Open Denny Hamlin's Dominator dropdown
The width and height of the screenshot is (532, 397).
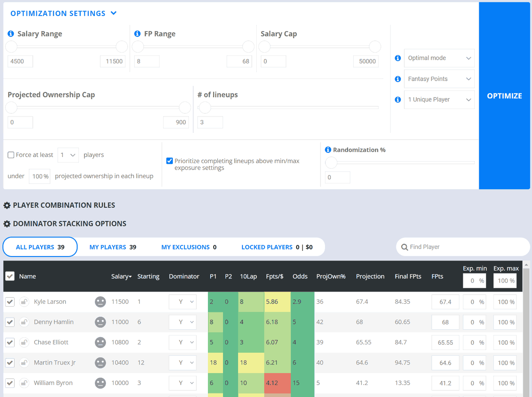pos(183,322)
